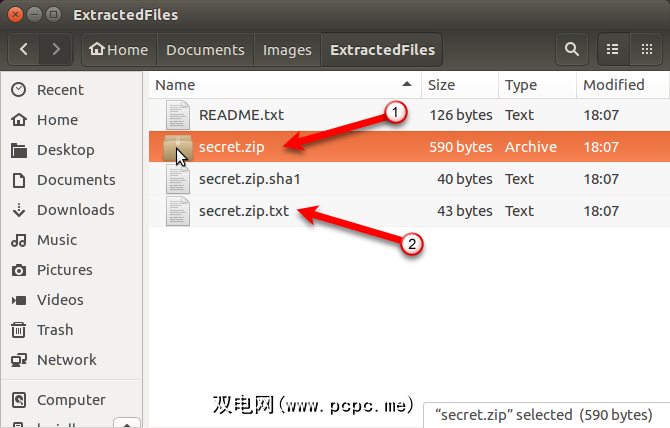This screenshot has width=670, height=428.
Task: Click the Downloads arrow icon in sidebar
Action: click(x=18, y=210)
